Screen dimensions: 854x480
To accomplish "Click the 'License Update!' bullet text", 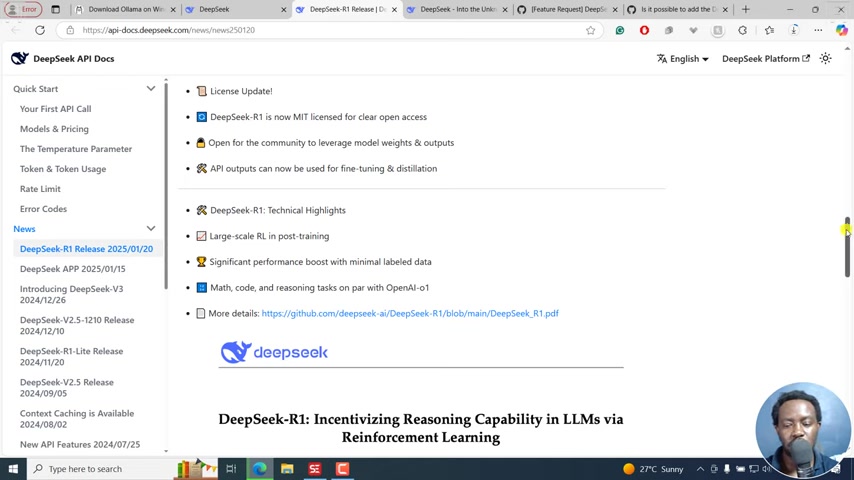I will 241,91.
